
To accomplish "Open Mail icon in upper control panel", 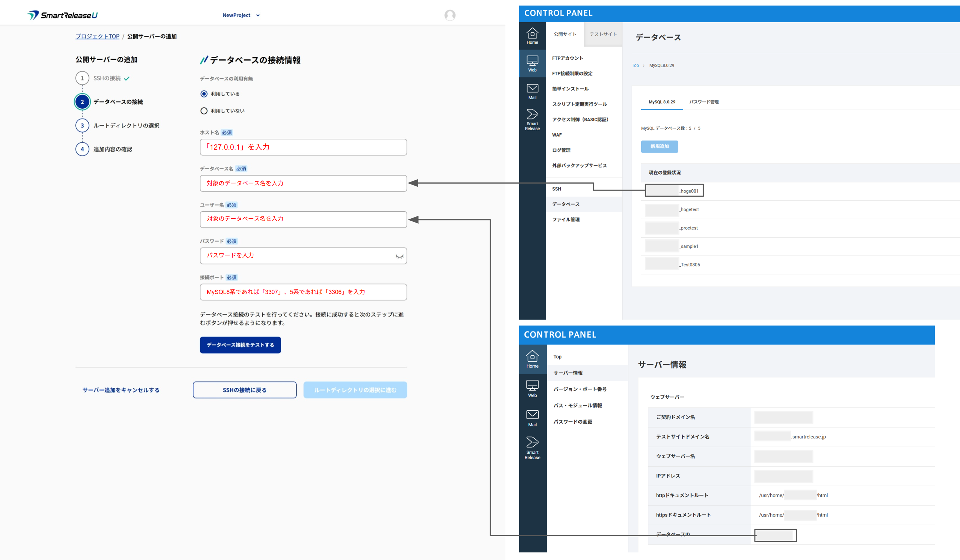I will tap(532, 91).
